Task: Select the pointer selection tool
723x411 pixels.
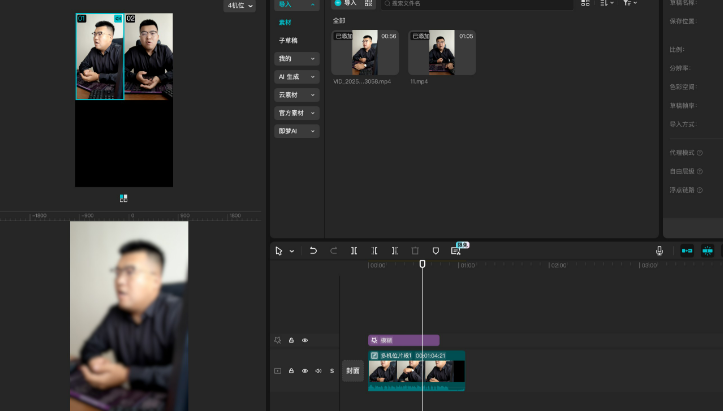Action: coord(279,250)
